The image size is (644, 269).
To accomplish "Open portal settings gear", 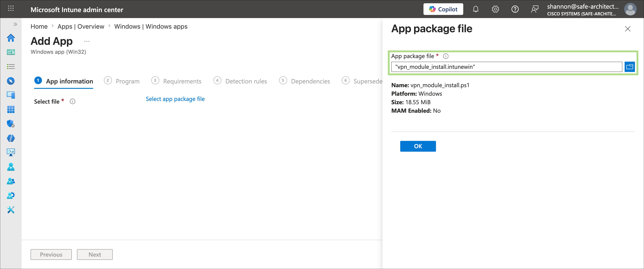I will [x=495, y=9].
